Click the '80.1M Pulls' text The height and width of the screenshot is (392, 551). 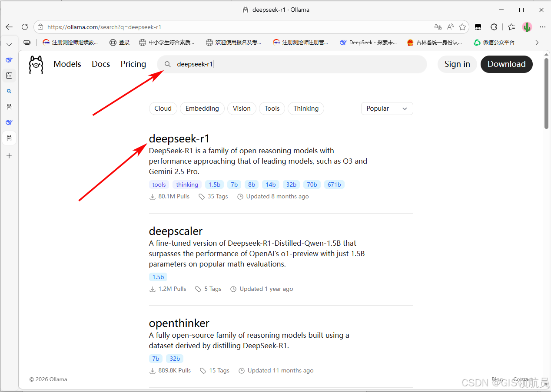174,197
